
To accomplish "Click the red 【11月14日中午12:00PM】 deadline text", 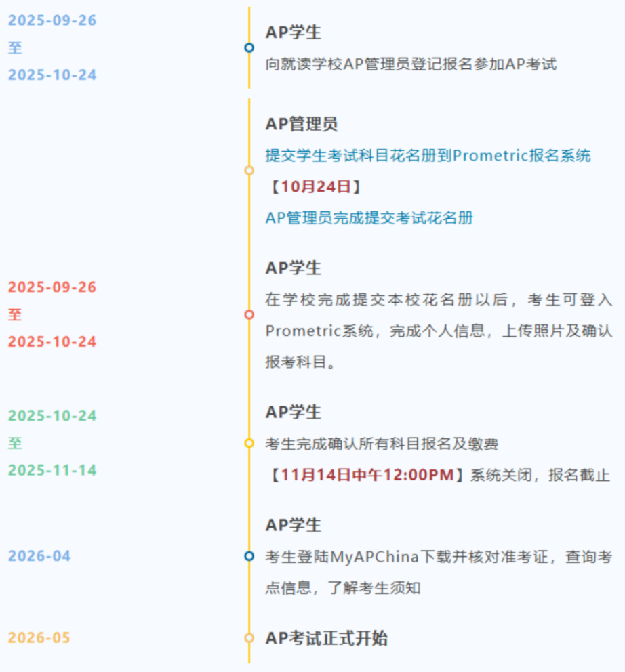I will click(x=367, y=475).
